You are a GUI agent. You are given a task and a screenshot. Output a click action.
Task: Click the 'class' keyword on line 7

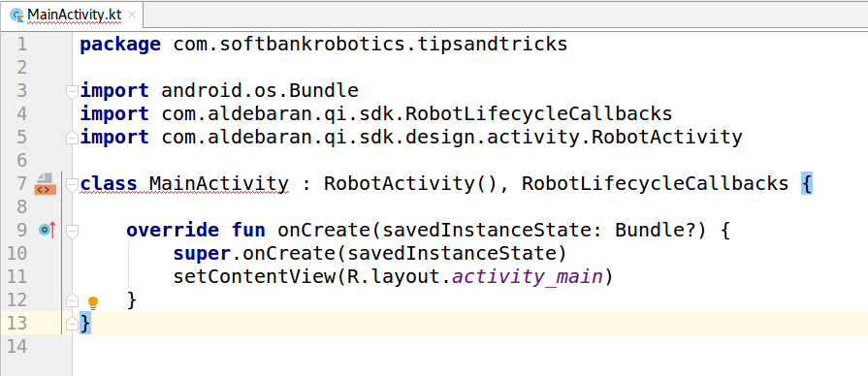coord(109,183)
